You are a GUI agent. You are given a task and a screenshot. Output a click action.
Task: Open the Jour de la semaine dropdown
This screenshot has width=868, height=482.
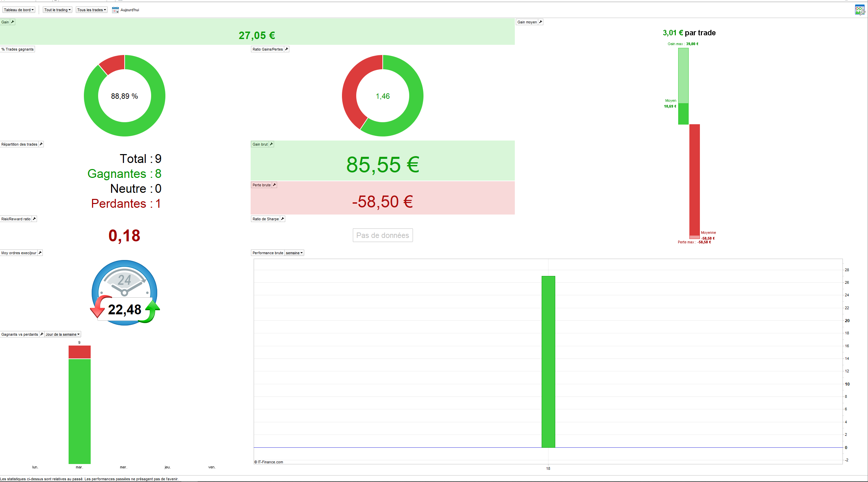pyautogui.click(x=62, y=334)
